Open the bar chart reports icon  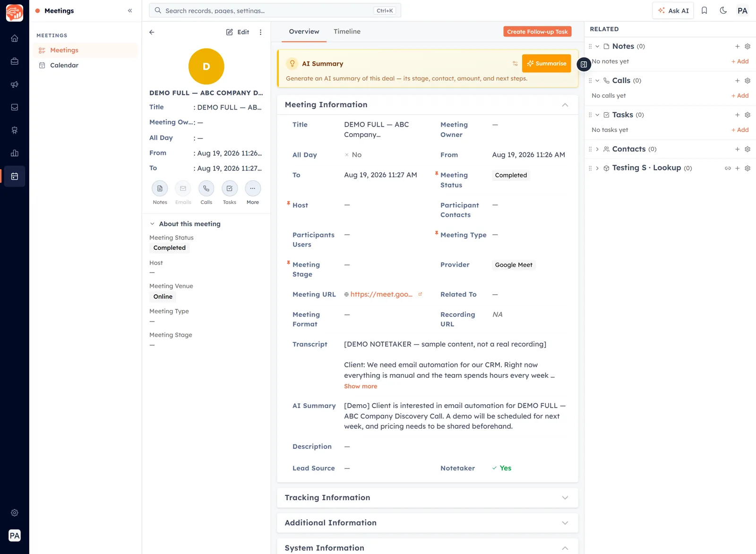coord(15,153)
